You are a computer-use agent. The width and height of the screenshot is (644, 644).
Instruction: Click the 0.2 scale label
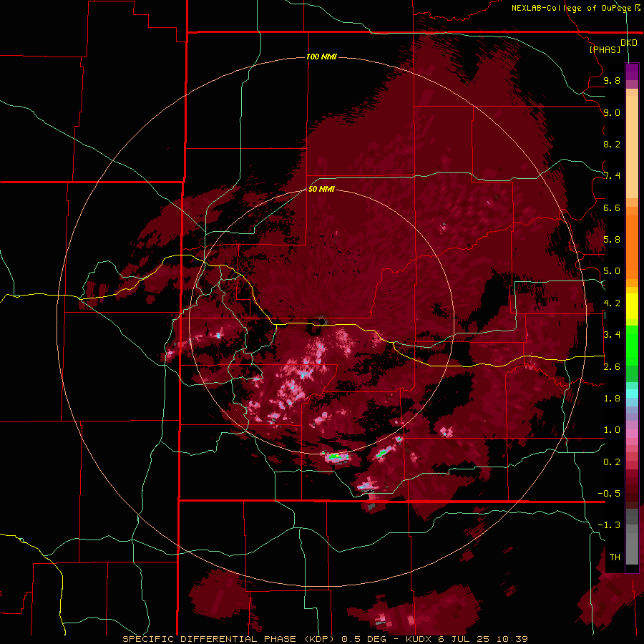(x=612, y=462)
